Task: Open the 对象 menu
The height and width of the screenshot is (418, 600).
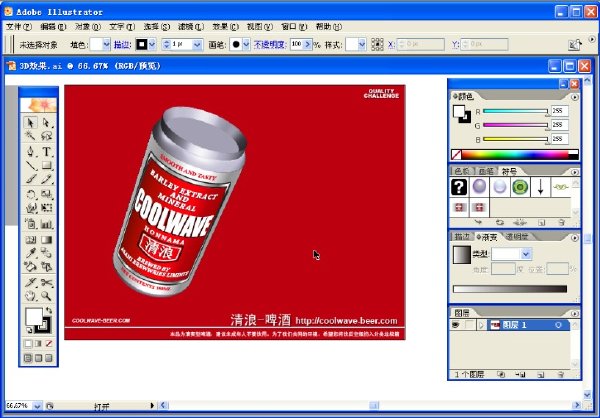Action: (x=88, y=27)
